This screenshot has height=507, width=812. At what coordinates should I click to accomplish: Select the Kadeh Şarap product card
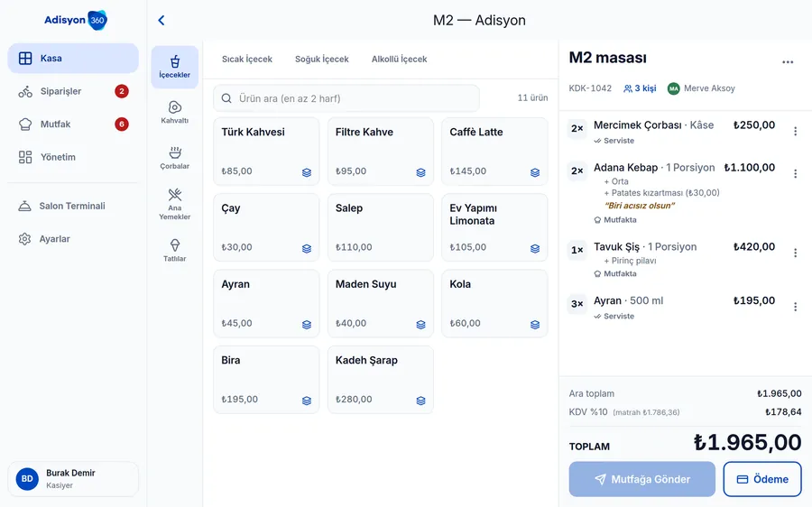(x=380, y=380)
